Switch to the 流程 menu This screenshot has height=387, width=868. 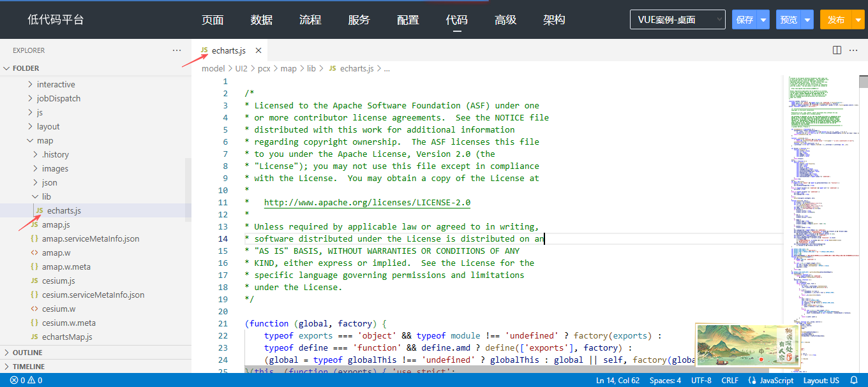[x=310, y=20]
